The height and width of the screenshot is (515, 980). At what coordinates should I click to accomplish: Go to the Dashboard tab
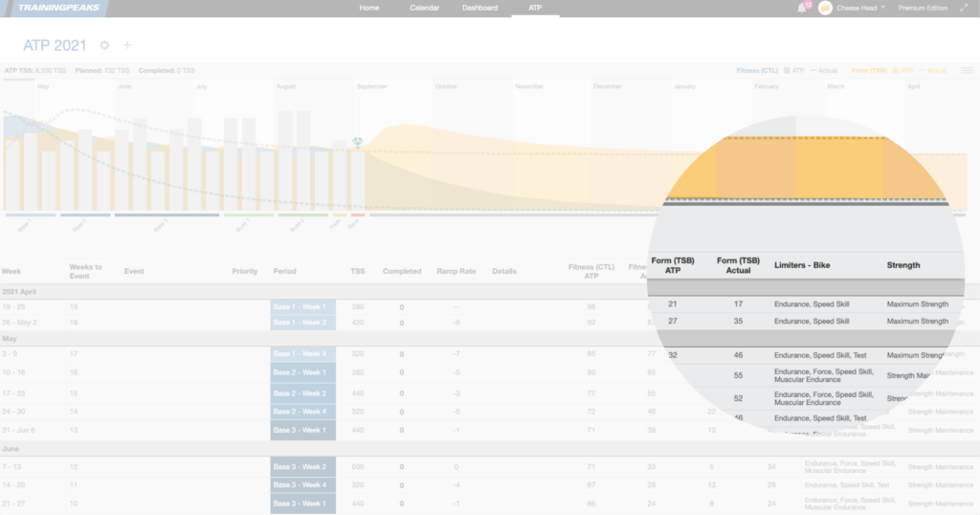click(479, 8)
